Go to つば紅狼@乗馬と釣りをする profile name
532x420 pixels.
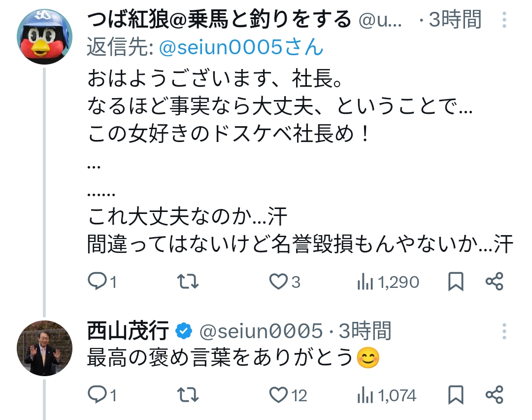click(x=219, y=20)
